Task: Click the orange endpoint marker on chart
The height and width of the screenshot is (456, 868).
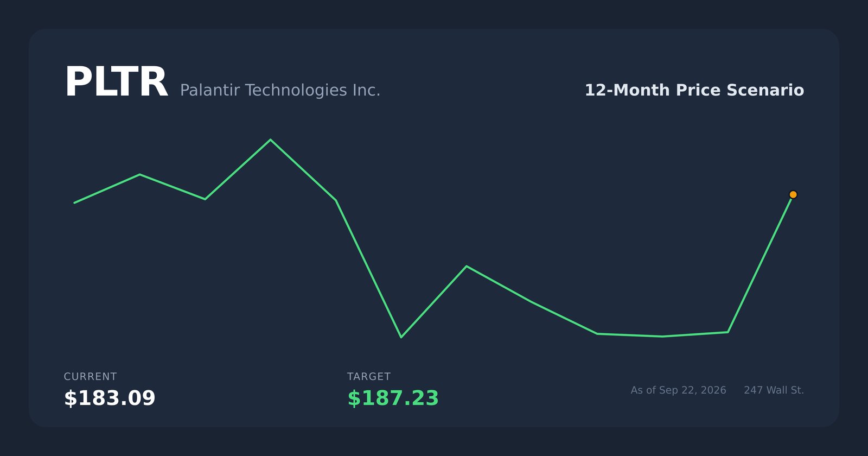Action: 793,194
